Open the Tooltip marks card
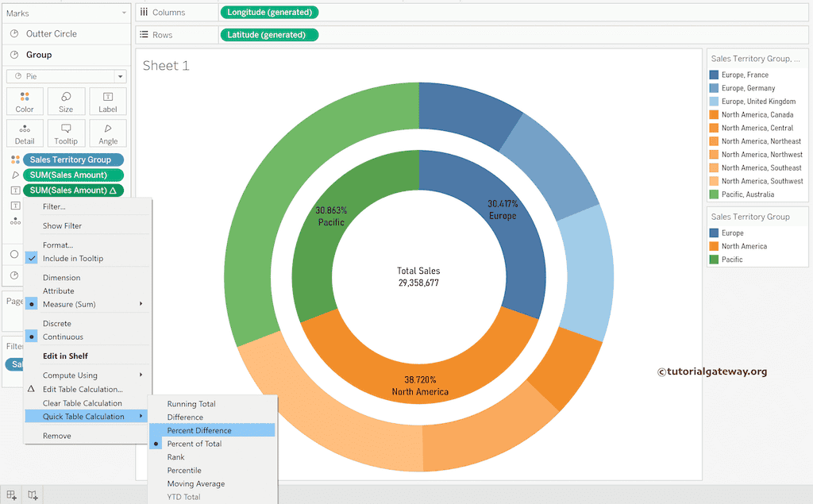 pyautogui.click(x=66, y=133)
